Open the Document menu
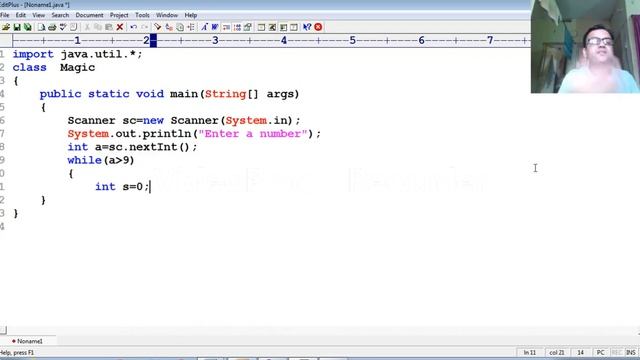The image size is (640, 360). tap(89, 15)
